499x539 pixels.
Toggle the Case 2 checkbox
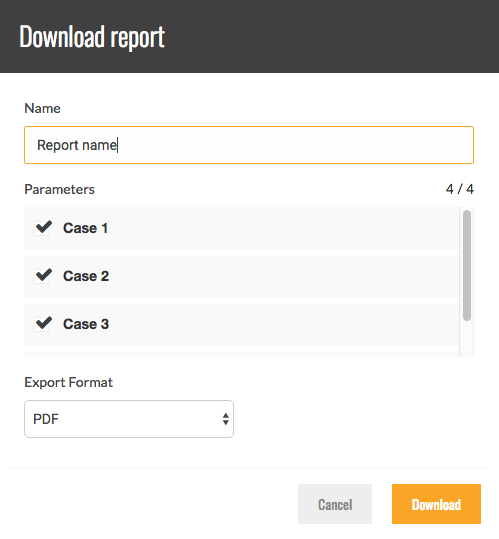tap(43, 276)
